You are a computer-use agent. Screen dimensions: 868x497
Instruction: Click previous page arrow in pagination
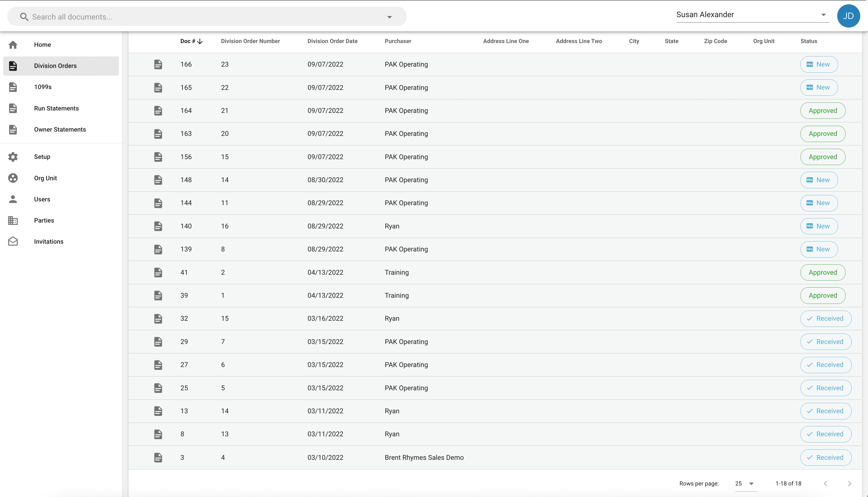tap(826, 483)
